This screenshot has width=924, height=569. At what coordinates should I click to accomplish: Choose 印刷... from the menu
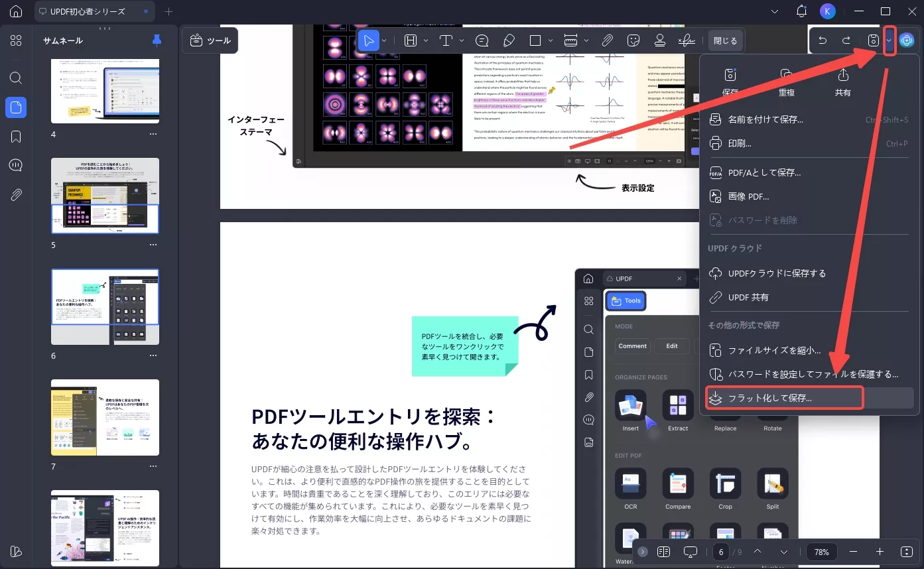809,143
